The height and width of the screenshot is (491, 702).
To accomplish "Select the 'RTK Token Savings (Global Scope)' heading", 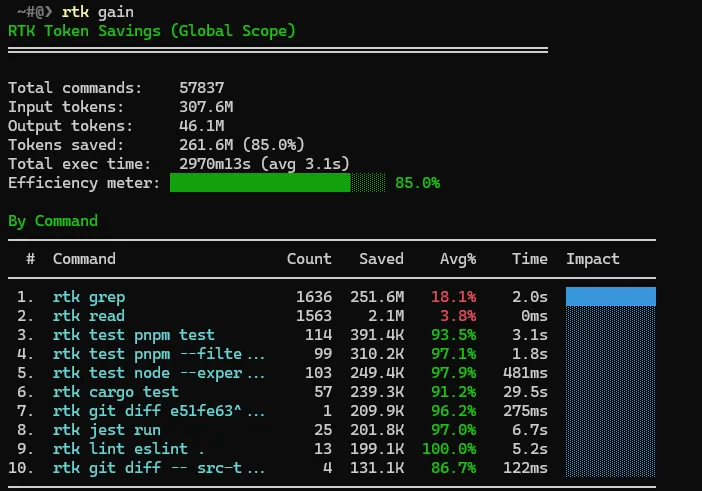I will click(x=152, y=31).
